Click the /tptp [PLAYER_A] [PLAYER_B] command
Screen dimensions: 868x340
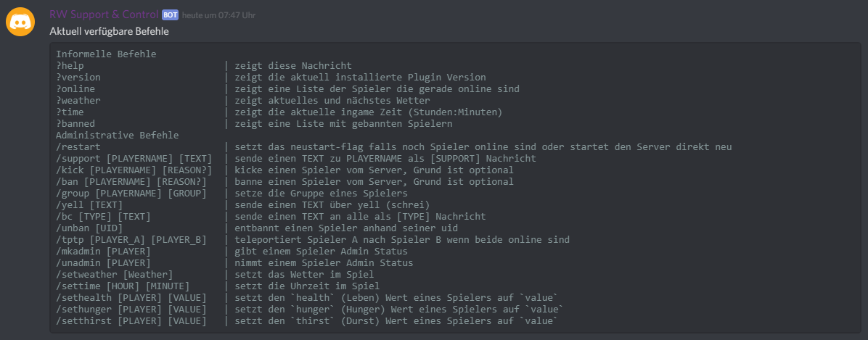point(131,240)
